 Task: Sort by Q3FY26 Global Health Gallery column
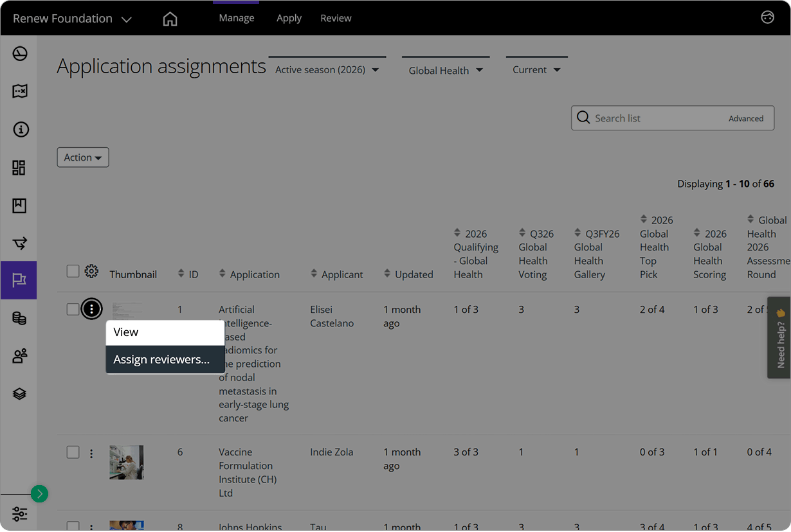pyautogui.click(x=577, y=233)
